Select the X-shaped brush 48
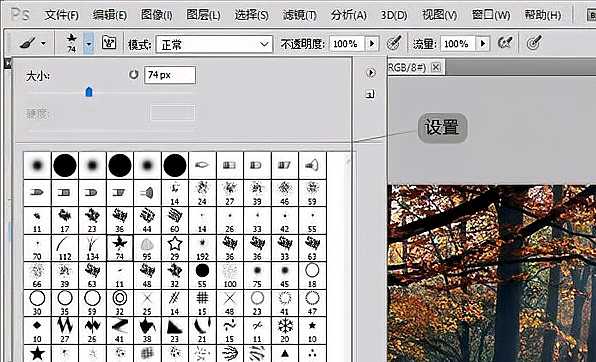The width and height of the screenshot is (596, 362). pyautogui.click(x=230, y=303)
